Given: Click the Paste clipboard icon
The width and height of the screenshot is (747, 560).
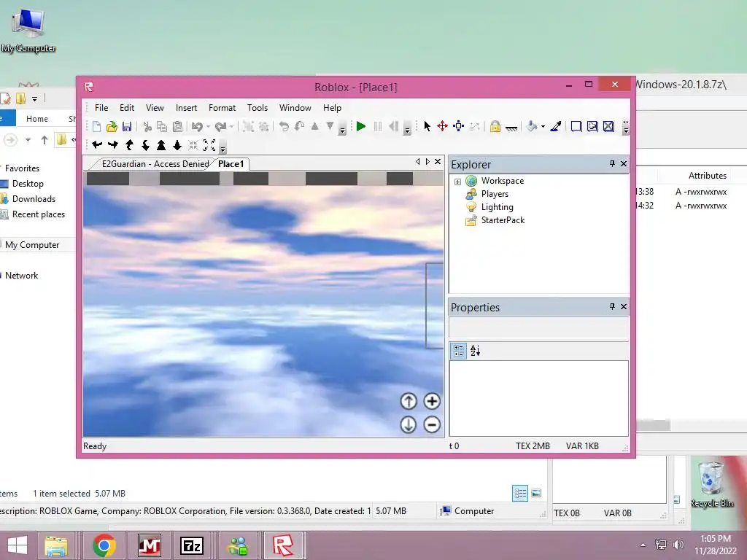Looking at the screenshot, I should [177, 126].
